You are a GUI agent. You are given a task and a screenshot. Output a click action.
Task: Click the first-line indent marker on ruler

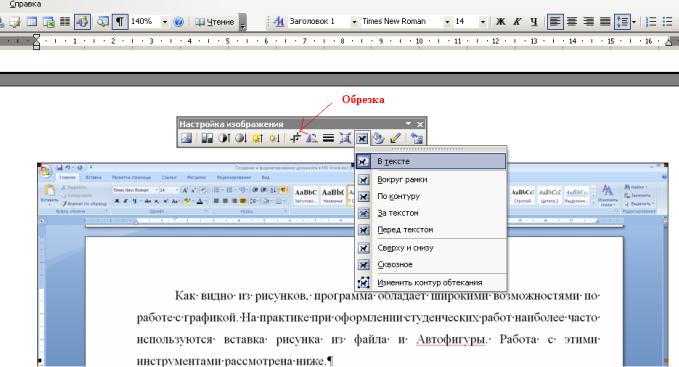(36, 38)
